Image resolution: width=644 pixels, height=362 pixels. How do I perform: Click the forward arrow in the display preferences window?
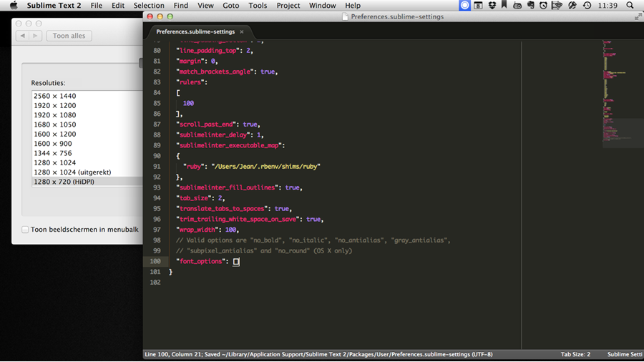pos(35,36)
